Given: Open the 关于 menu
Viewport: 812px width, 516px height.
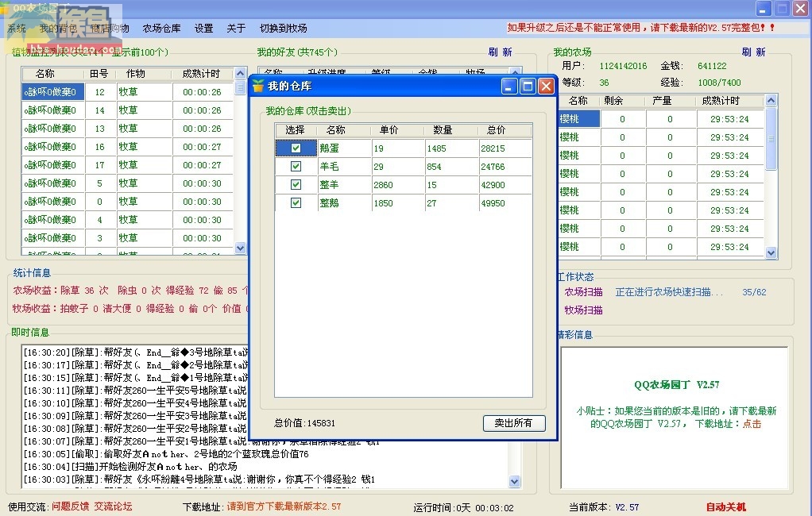Looking at the screenshot, I should pyautogui.click(x=236, y=29).
